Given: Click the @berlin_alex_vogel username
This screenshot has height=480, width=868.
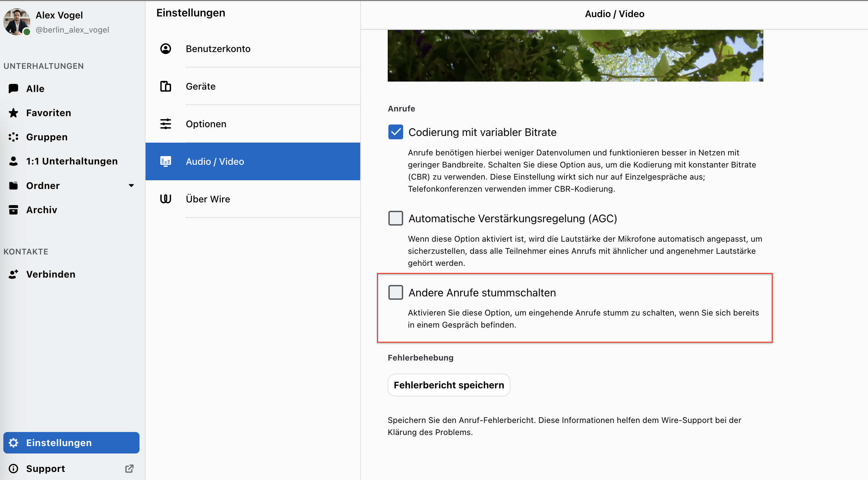Looking at the screenshot, I should pyautogui.click(x=72, y=30).
